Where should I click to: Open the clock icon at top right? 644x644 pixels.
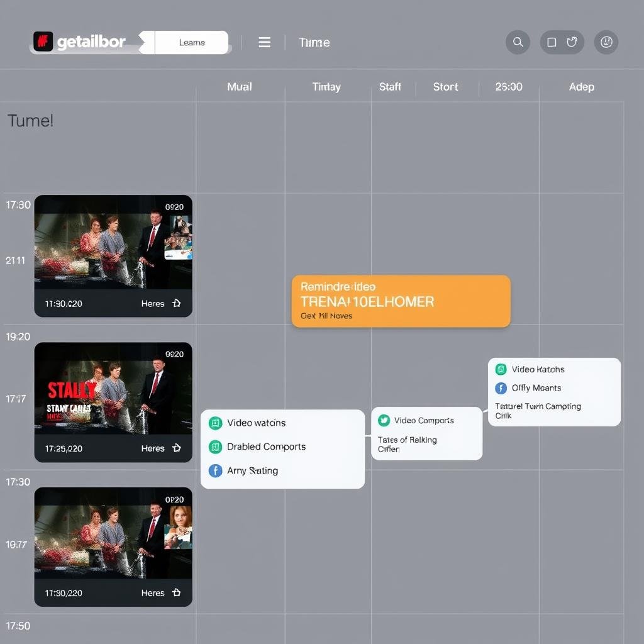[x=606, y=42]
